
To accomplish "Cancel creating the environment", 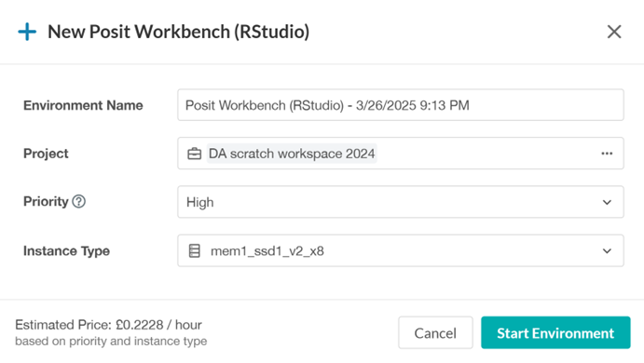I will point(435,332).
